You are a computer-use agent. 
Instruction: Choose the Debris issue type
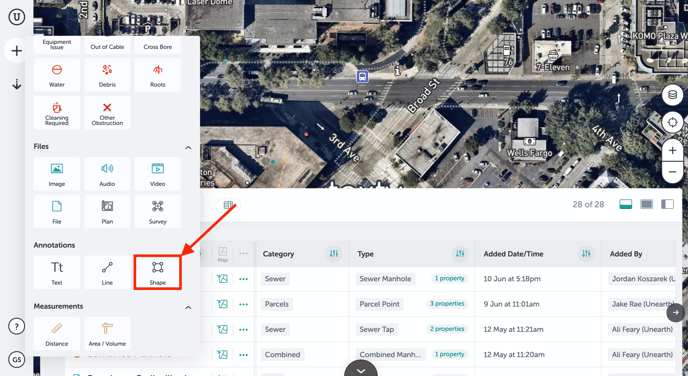(x=107, y=75)
